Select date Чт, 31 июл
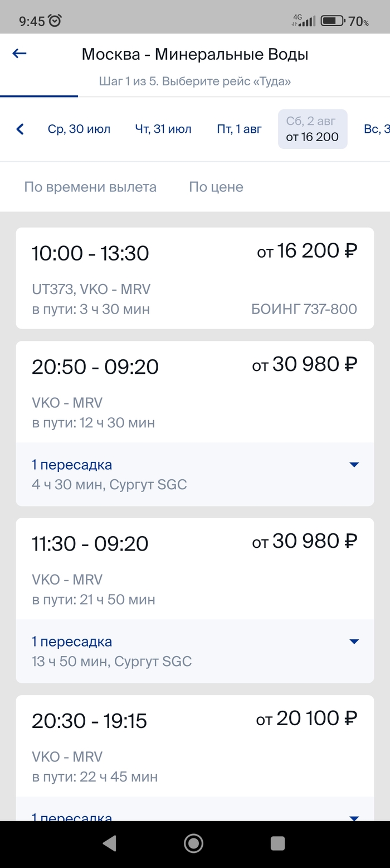The width and height of the screenshot is (390, 868). pos(163,129)
